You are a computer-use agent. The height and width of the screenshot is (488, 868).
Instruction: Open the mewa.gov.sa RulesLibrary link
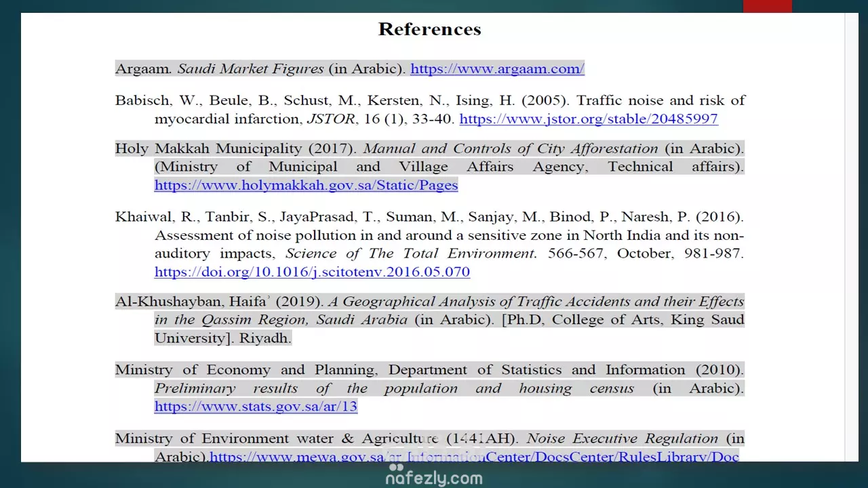point(474,456)
